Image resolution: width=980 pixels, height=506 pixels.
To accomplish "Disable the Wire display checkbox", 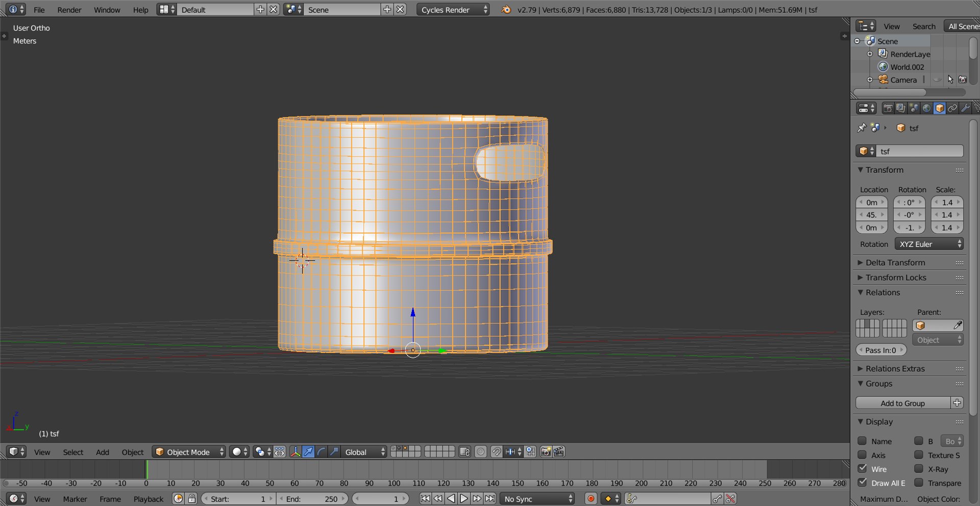I will (862, 468).
